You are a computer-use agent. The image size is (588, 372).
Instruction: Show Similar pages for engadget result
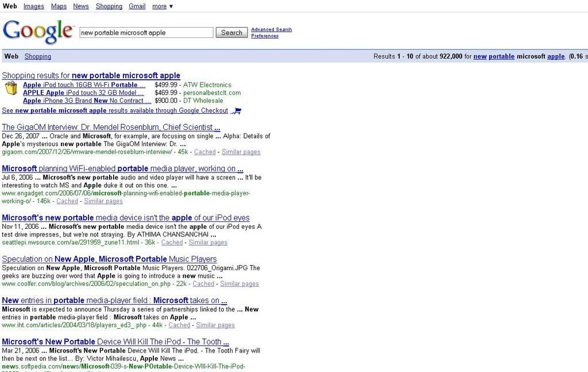point(103,201)
